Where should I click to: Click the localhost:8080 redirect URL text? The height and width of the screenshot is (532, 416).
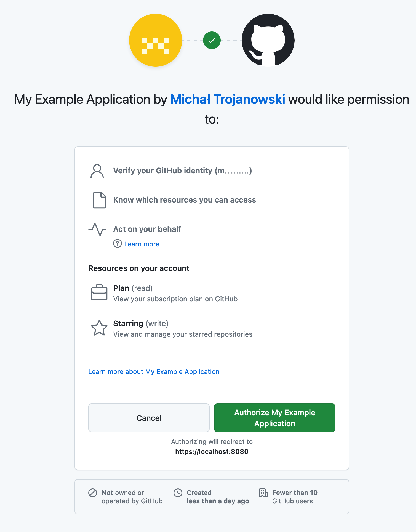tap(212, 452)
